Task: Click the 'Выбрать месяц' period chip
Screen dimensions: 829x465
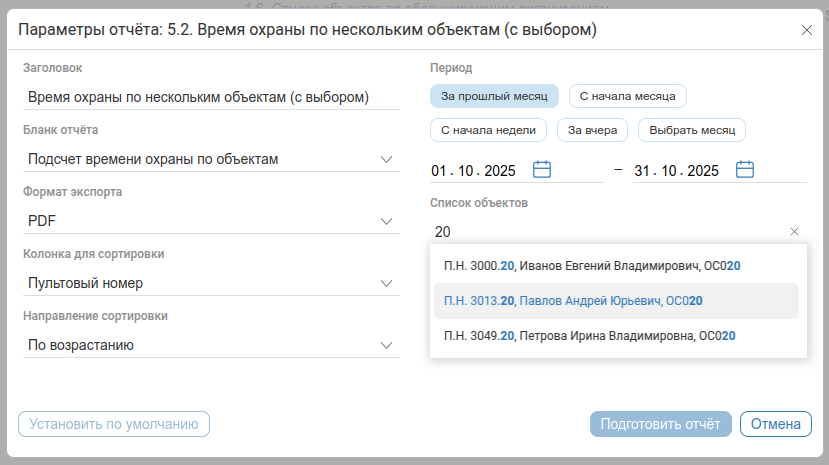Action: [x=692, y=130]
